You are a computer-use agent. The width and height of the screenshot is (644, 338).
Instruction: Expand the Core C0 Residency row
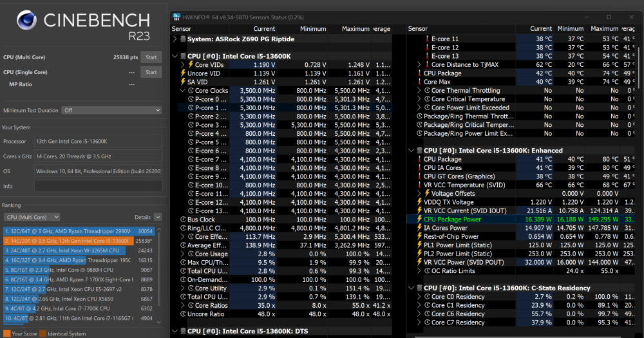click(x=417, y=297)
